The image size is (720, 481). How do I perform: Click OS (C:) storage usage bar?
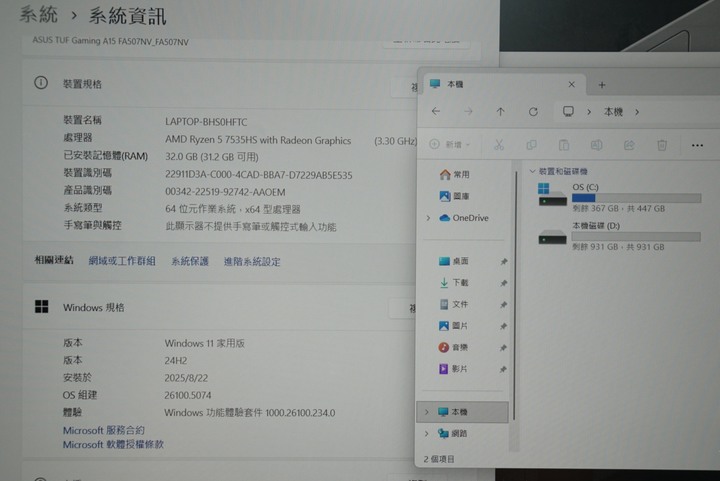pos(636,198)
